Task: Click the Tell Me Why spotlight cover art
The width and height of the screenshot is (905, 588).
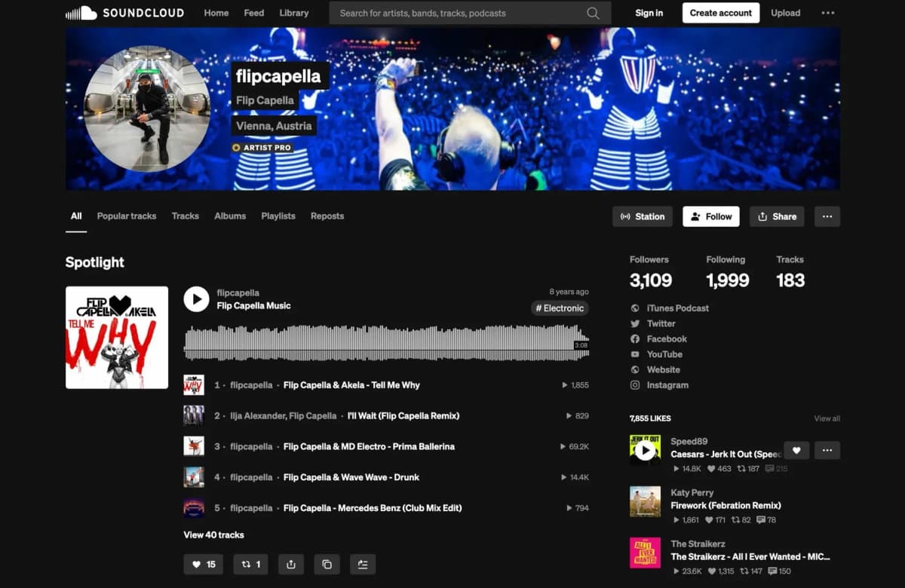Action: point(117,338)
